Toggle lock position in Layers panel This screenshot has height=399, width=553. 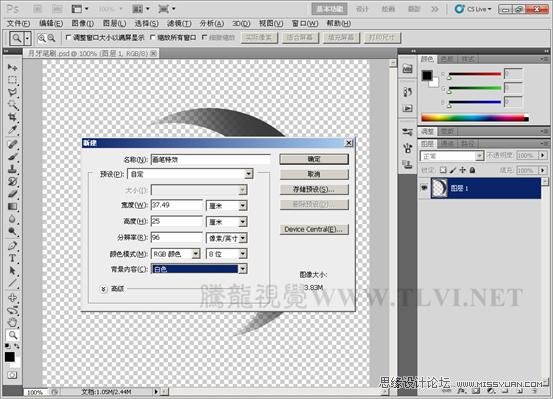(462, 170)
